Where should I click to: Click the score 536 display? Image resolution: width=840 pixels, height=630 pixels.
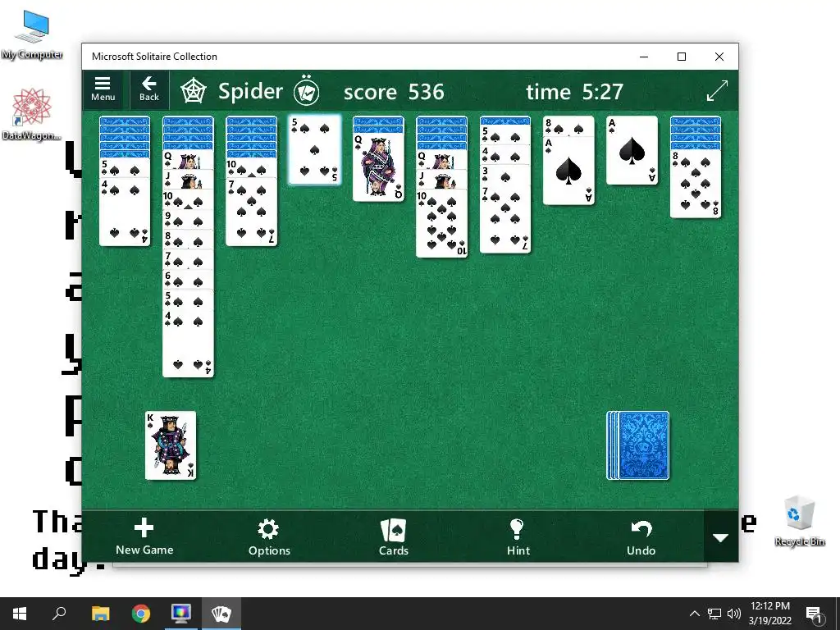pyautogui.click(x=394, y=92)
